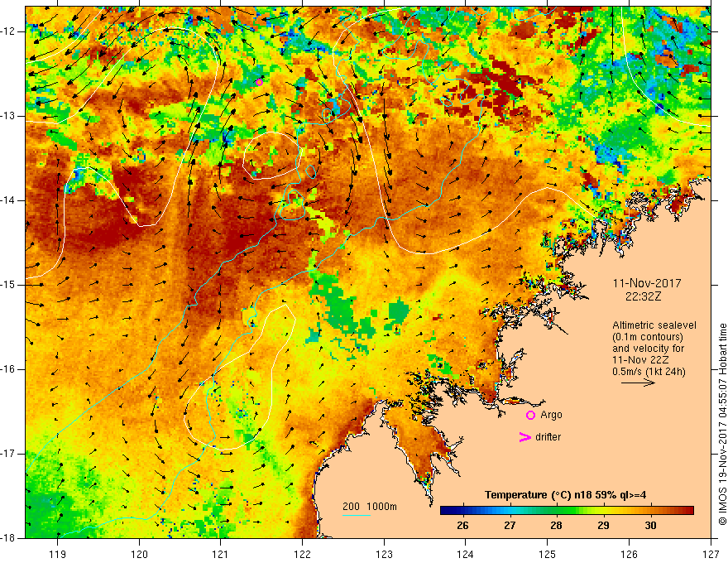This screenshot has width=728, height=563.
Task: Click the '124' longitude axis label
Action: point(466,554)
